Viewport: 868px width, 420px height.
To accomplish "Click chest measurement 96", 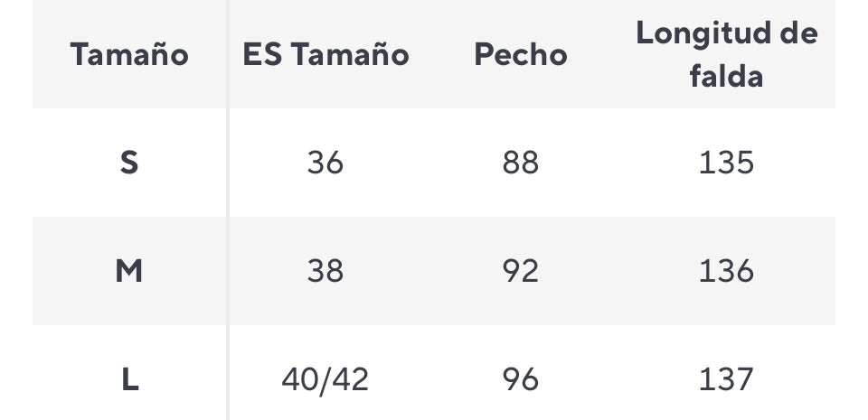I will point(521,379).
